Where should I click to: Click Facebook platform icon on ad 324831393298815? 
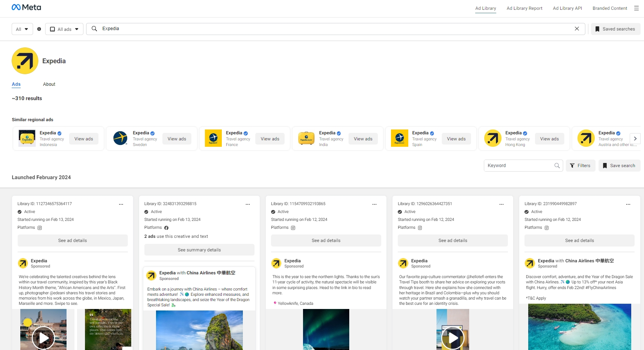click(x=167, y=228)
